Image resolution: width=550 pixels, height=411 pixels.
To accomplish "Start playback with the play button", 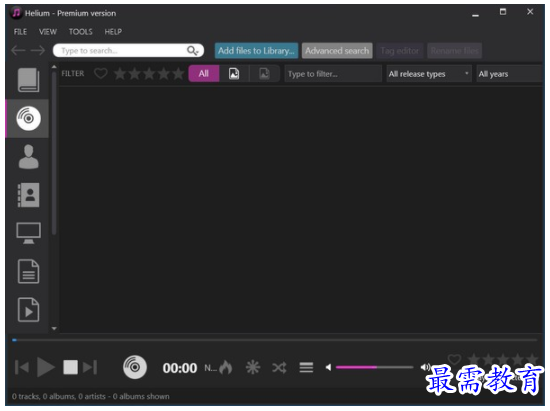I will [46, 368].
